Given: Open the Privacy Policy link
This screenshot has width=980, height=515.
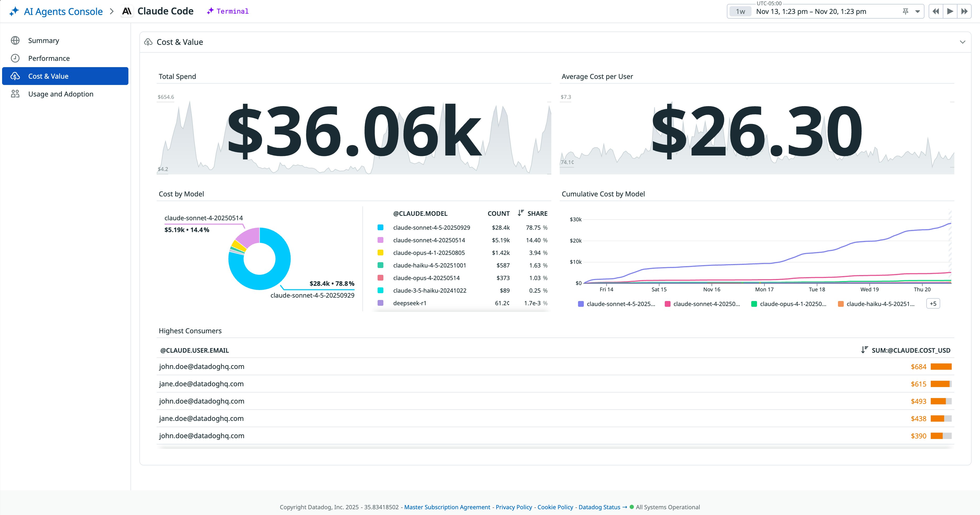Looking at the screenshot, I should [x=514, y=507].
